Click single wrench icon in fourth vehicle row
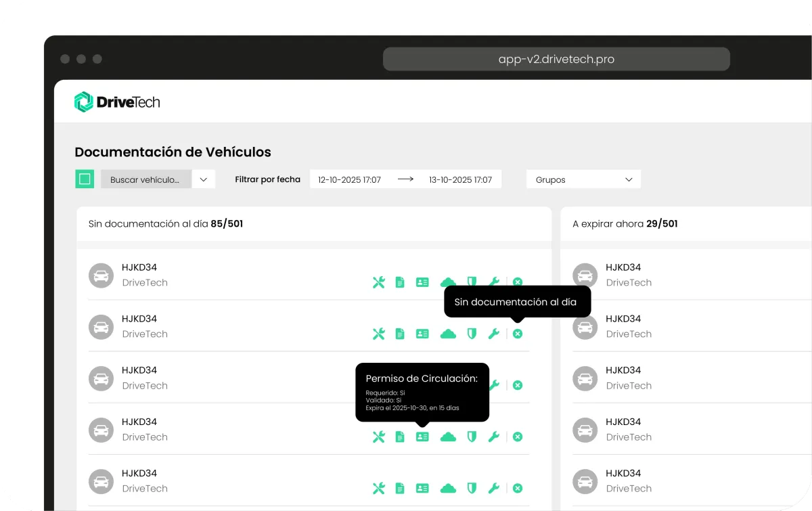The image size is (812, 511). point(494,437)
